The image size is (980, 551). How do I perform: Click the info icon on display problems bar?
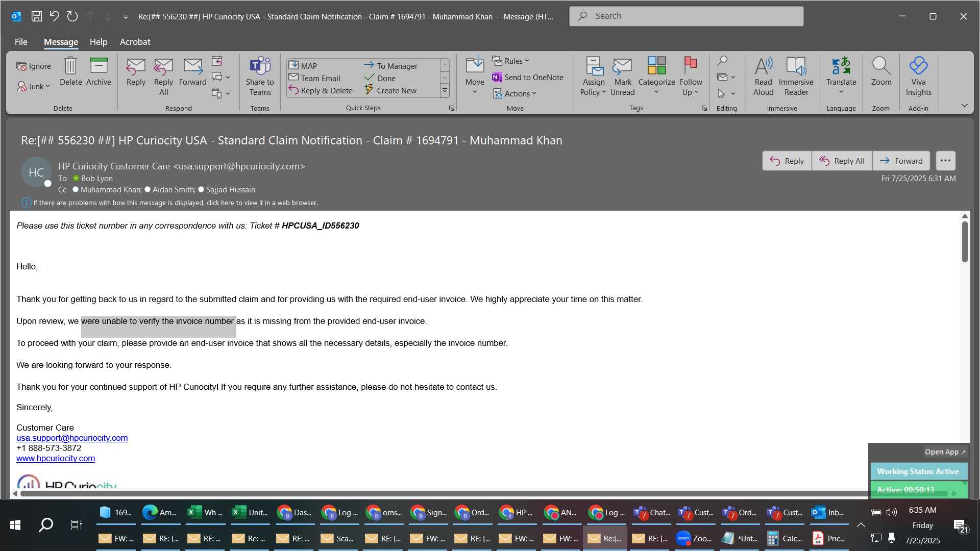coord(26,203)
